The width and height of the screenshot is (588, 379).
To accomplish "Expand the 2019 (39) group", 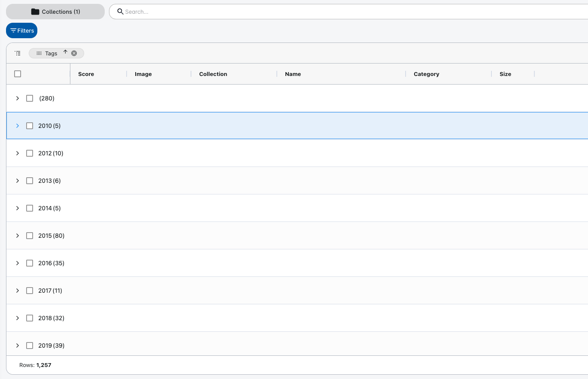I will click(x=18, y=346).
